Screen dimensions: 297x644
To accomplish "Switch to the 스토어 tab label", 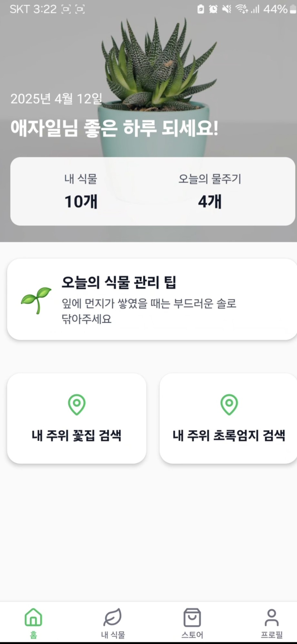I will (x=192, y=635).
